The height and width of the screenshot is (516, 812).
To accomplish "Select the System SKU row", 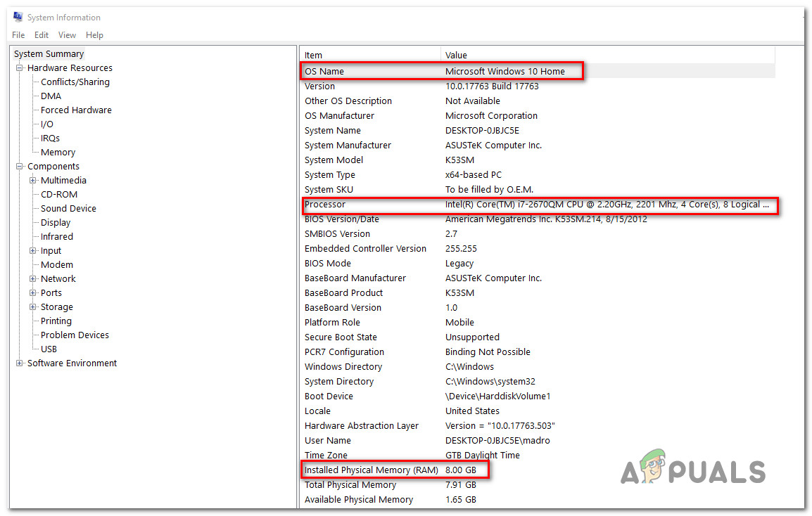I will tap(538, 189).
